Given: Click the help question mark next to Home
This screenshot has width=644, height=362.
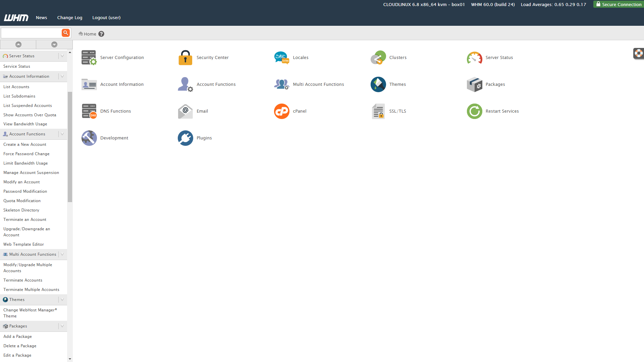Looking at the screenshot, I should tap(101, 34).
